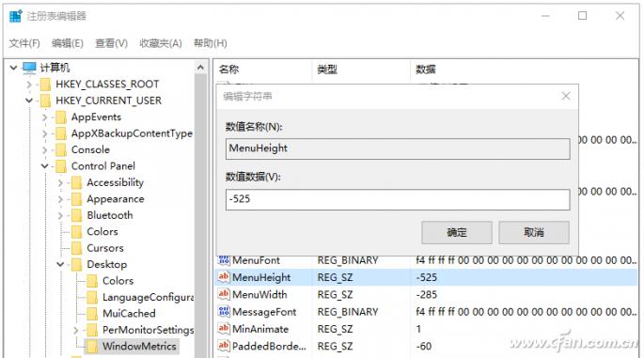Click the Desktop folder icon

point(77,264)
